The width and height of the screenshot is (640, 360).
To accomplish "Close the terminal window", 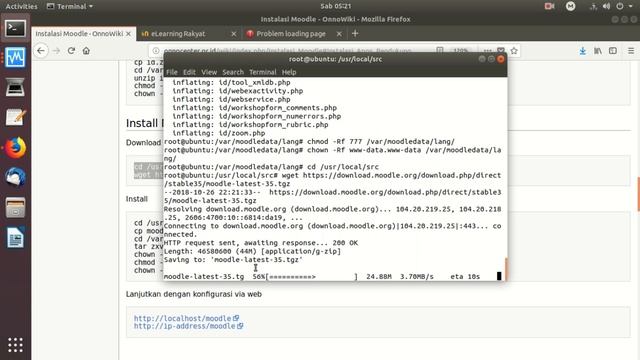I will coord(501,59).
